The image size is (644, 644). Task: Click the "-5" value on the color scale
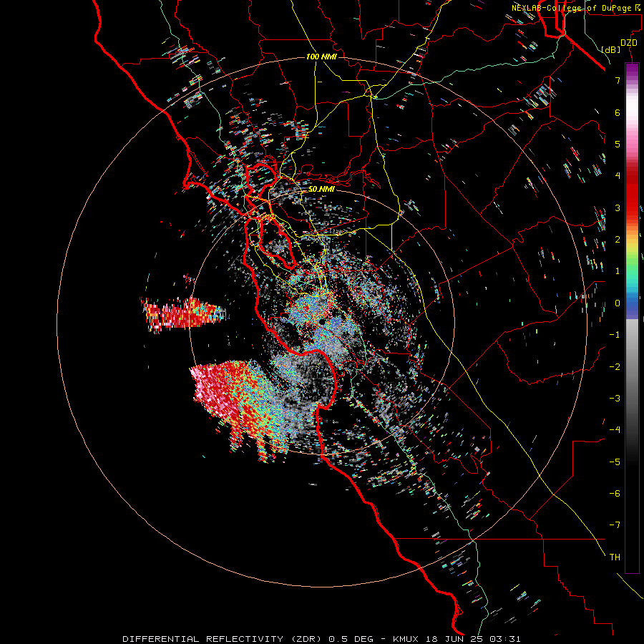pyautogui.click(x=615, y=462)
